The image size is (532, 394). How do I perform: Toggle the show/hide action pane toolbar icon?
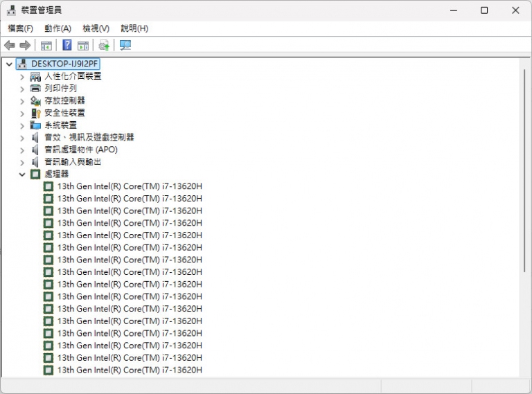[x=83, y=46]
